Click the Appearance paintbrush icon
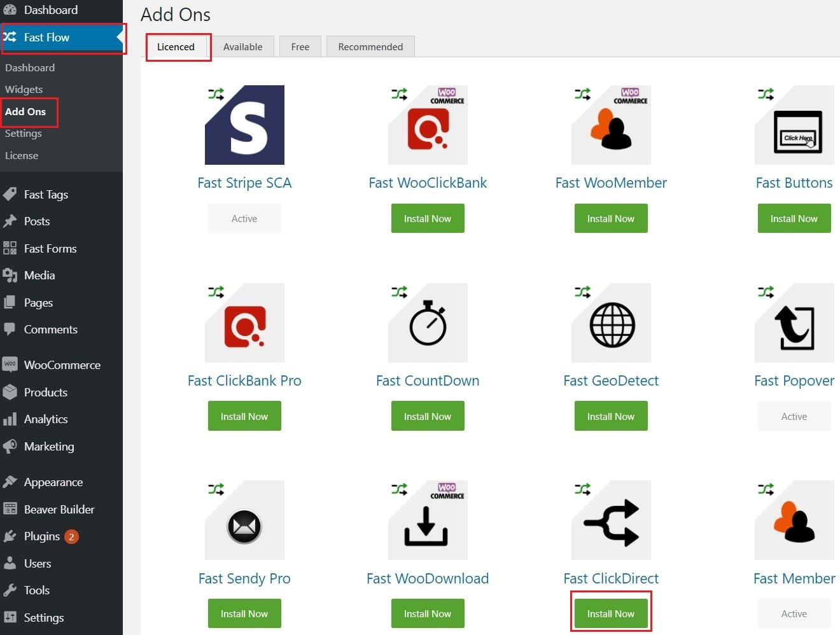Viewport: 840px width, 635px height. 10,482
